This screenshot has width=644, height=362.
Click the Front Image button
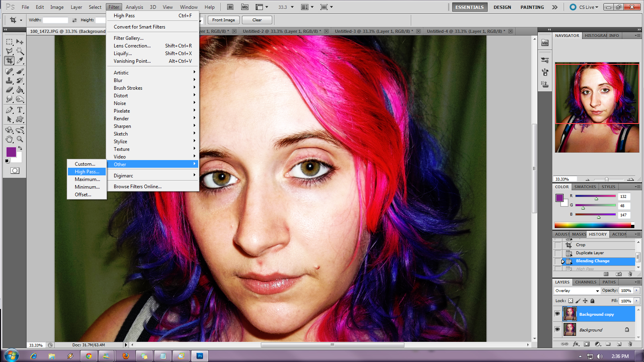pyautogui.click(x=224, y=20)
